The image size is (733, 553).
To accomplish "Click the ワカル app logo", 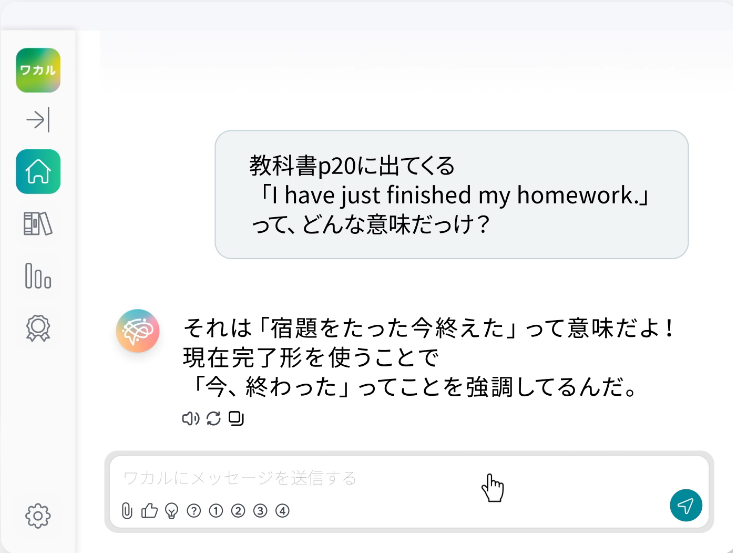I will click(38, 71).
